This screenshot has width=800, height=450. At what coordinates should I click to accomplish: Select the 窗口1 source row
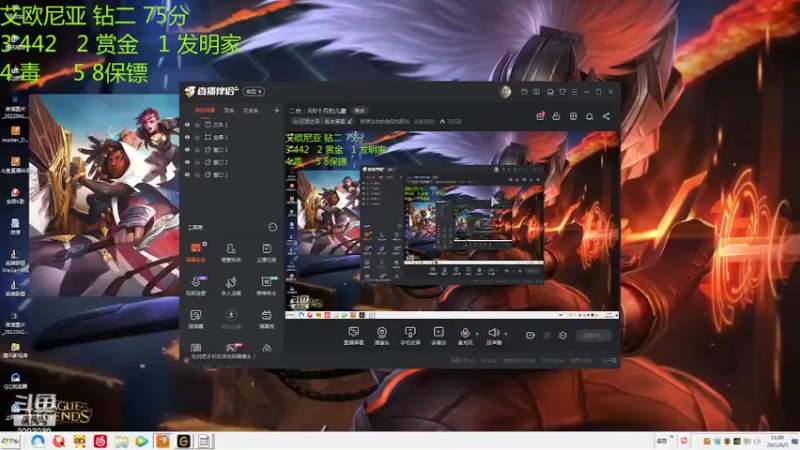click(232, 174)
